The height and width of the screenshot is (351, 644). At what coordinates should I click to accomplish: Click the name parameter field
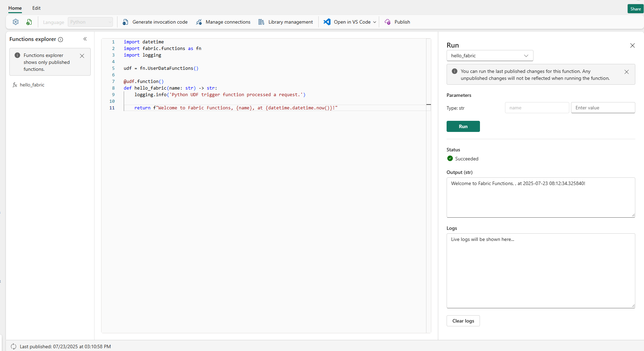537,108
